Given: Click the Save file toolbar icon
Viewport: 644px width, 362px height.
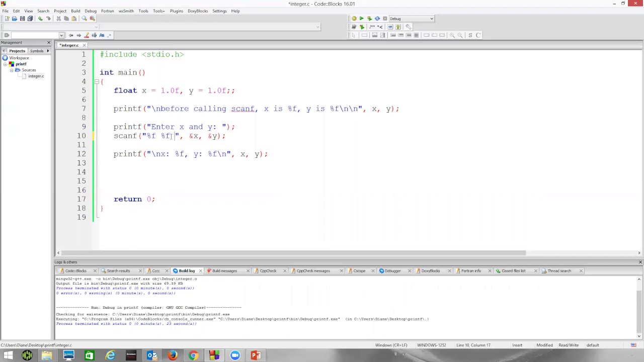Looking at the screenshot, I should [x=22, y=19].
